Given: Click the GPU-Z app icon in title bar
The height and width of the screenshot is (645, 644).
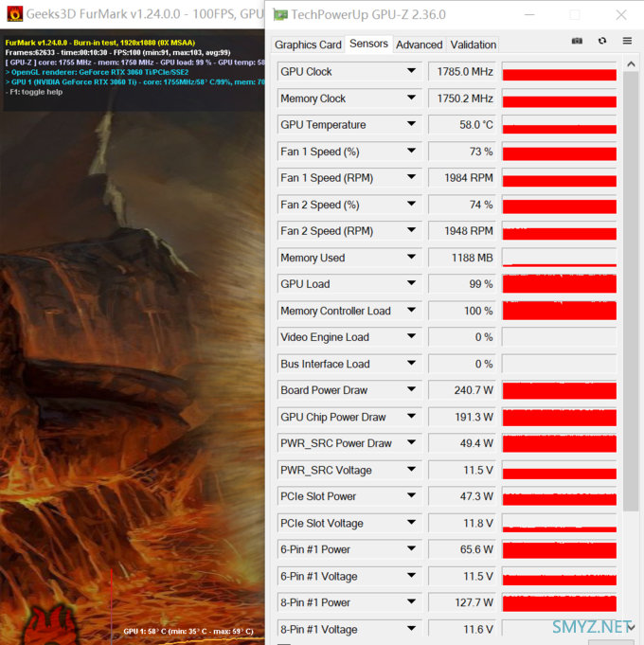Looking at the screenshot, I should tap(279, 14).
